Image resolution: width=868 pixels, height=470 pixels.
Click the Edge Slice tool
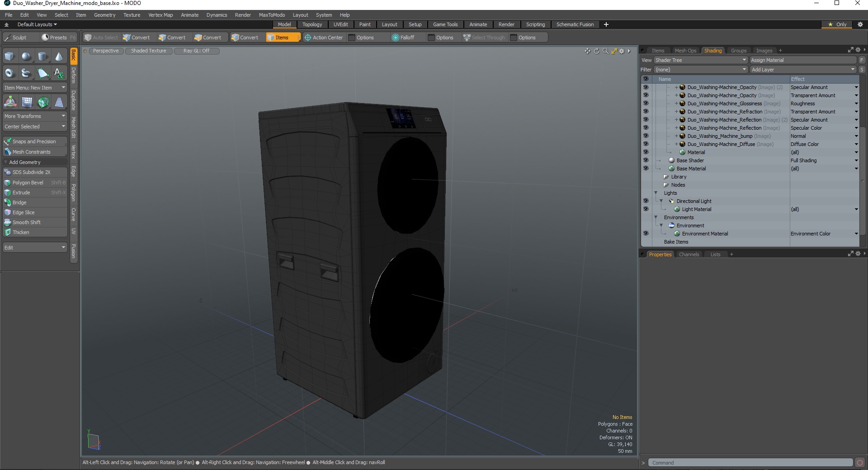coord(35,212)
